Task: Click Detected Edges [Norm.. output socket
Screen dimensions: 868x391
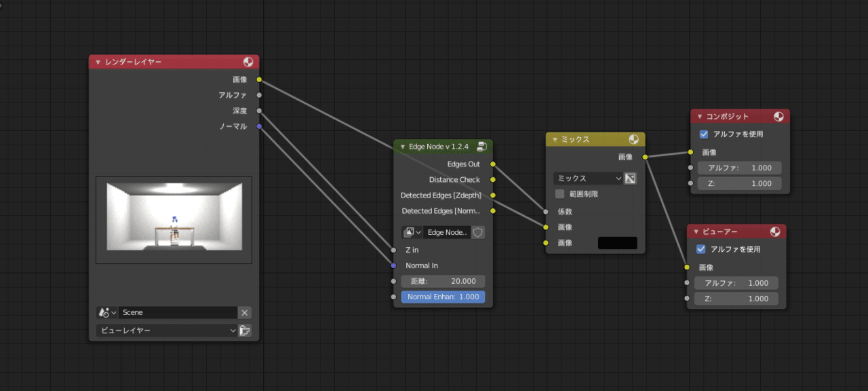Action: [x=492, y=211]
